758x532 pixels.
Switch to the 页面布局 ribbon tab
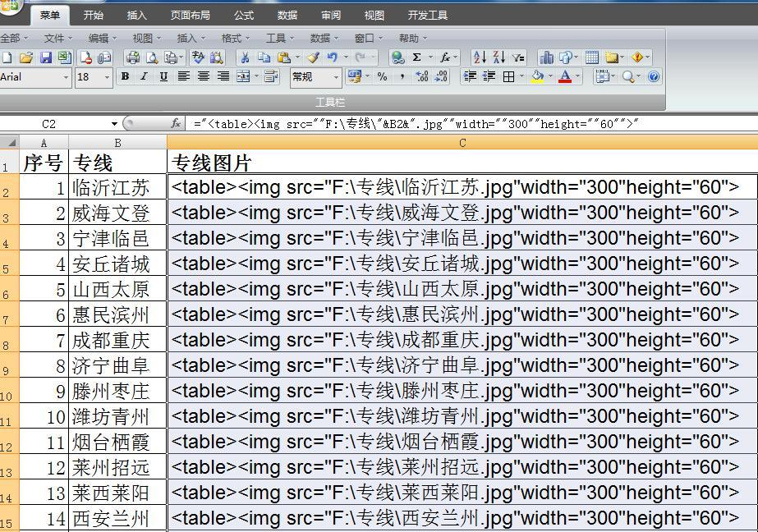[x=190, y=16]
